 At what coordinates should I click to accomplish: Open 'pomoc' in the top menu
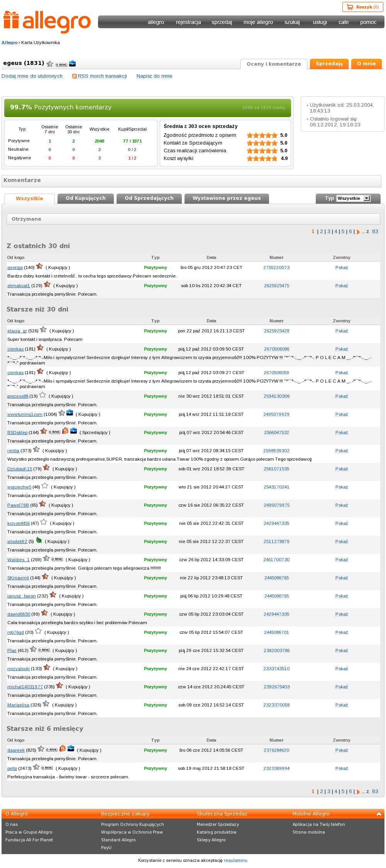tap(368, 22)
